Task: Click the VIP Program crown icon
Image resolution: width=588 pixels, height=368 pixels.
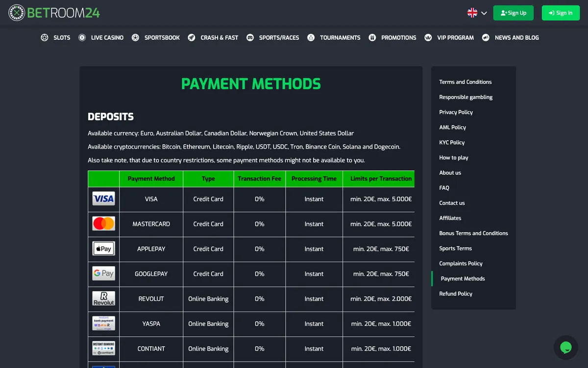Action: [428, 38]
